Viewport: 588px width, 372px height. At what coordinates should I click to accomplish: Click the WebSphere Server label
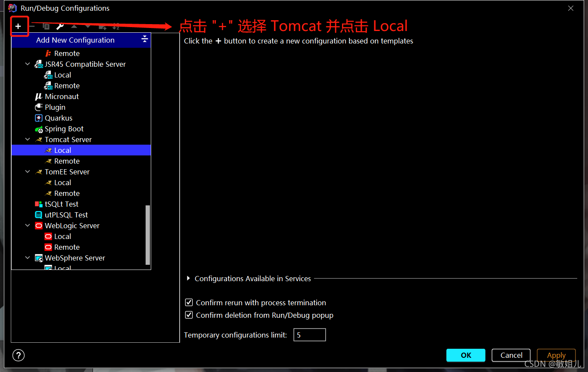pos(75,258)
